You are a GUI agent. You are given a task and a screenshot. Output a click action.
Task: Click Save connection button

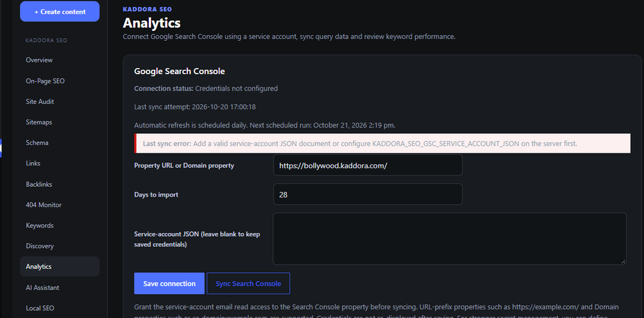point(169,283)
